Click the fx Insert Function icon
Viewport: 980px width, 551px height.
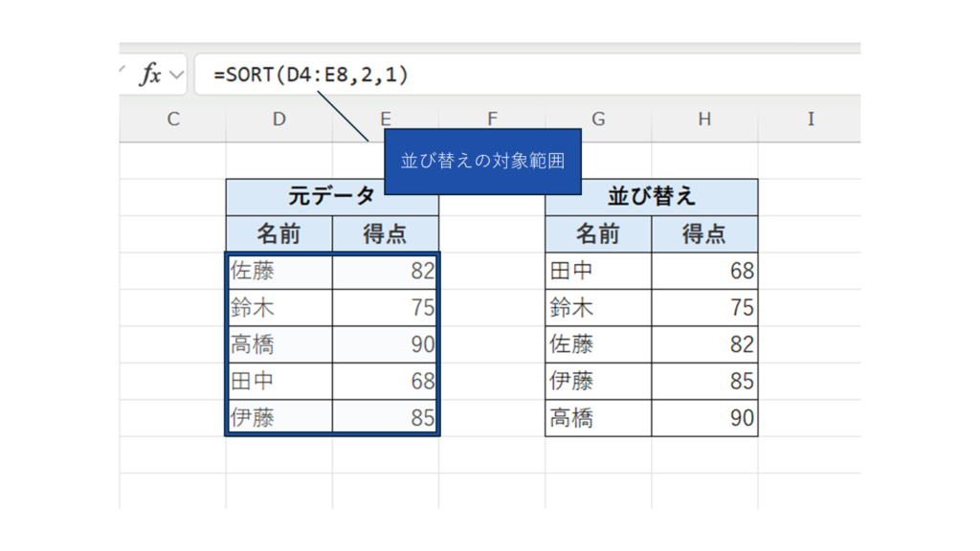(149, 75)
